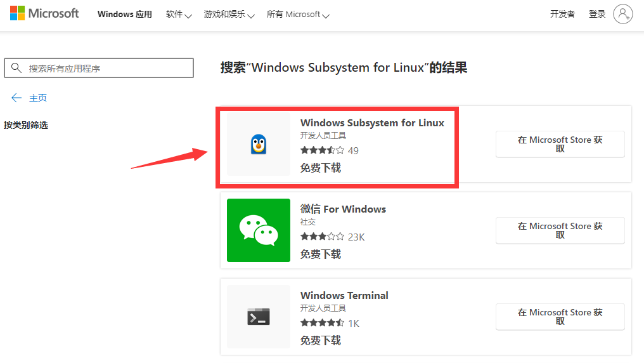Screen dimensions: 644x363
Task: Expand the 软件 dropdown menu
Action: click(x=179, y=15)
